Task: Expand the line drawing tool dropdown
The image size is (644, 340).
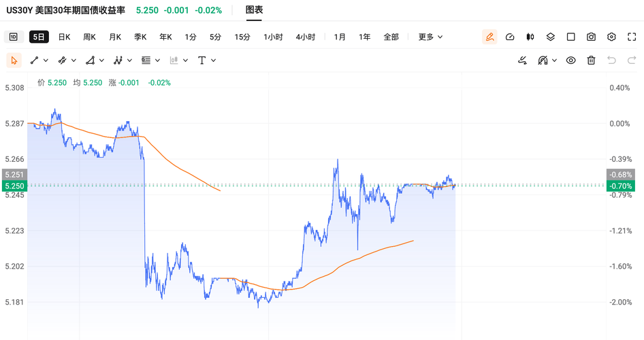Action: (46, 61)
